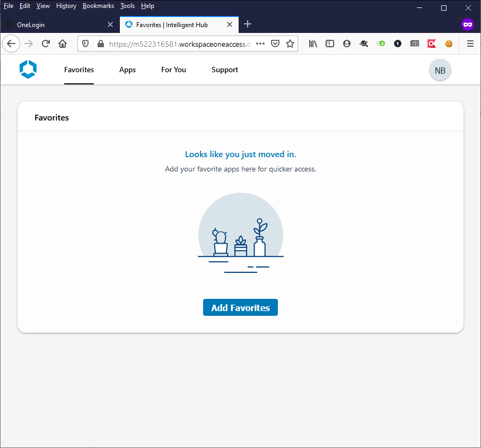Open the For You section
Viewport: 481px width, 448px height.
click(173, 70)
